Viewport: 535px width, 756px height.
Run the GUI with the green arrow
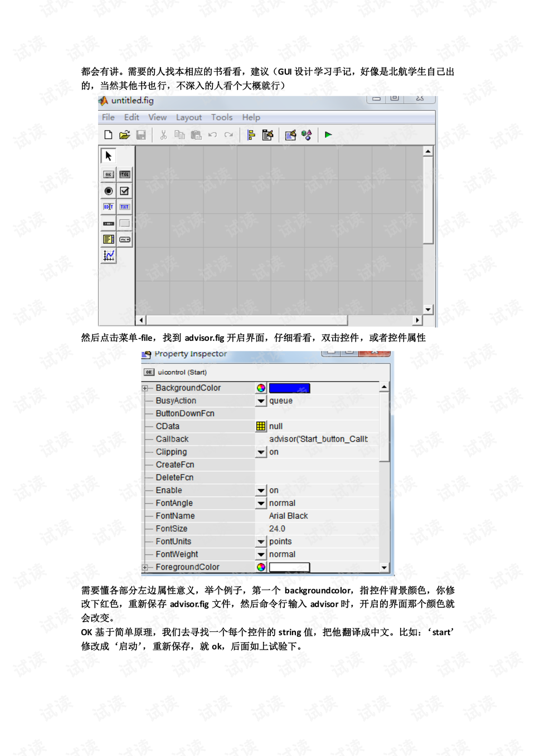coord(329,134)
